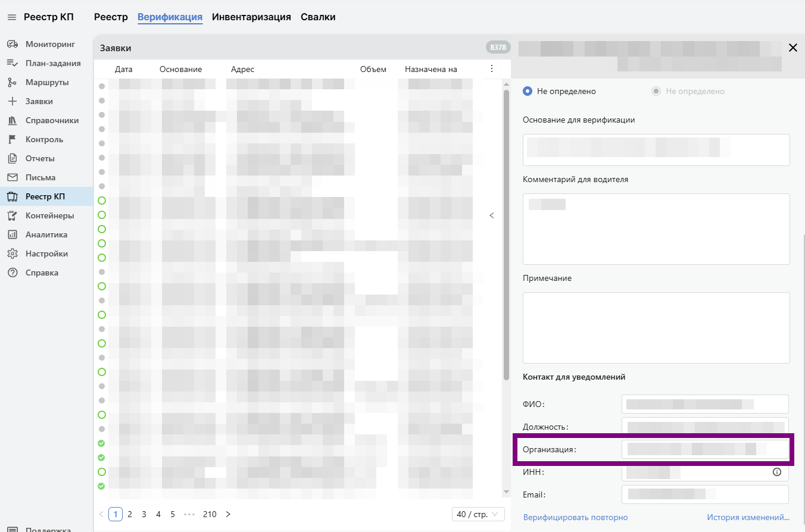
Task: Open История изменений link
Action: pyautogui.click(x=748, y=517)
